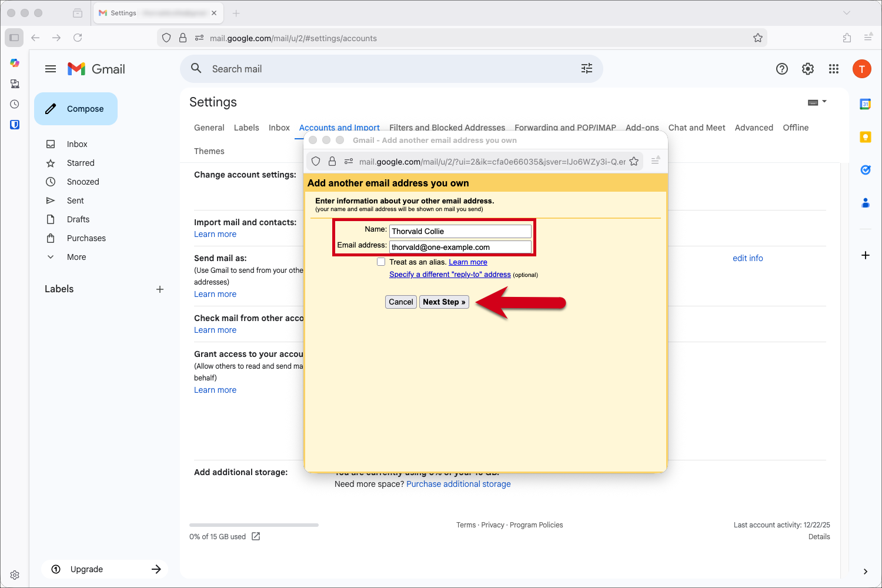Image resolution: width=882 pixels, height=588 pixels.
Task: Click the Email address input field
Action: pos(460,247)
